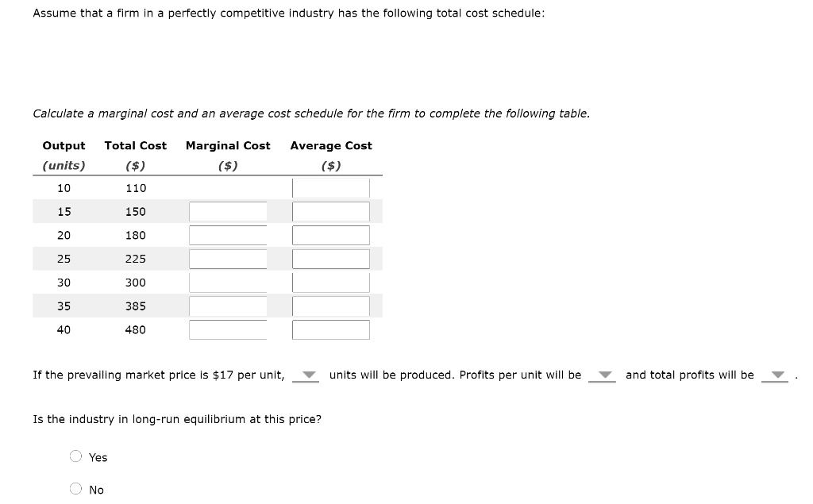Click average cost field for output 20
813x504 pixels.
[x=330, y=236]
